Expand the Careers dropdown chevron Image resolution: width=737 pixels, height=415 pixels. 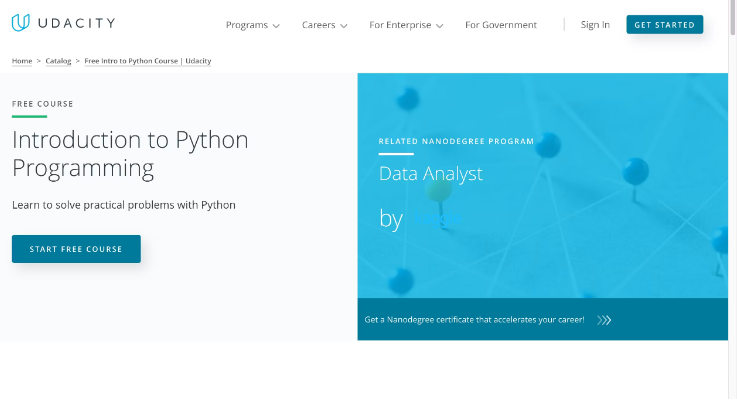(x=344, y=26)
